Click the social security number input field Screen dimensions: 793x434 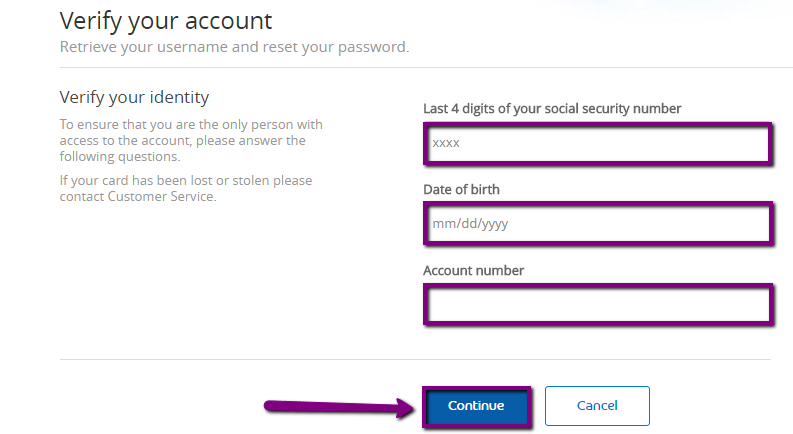pos(597,143)
